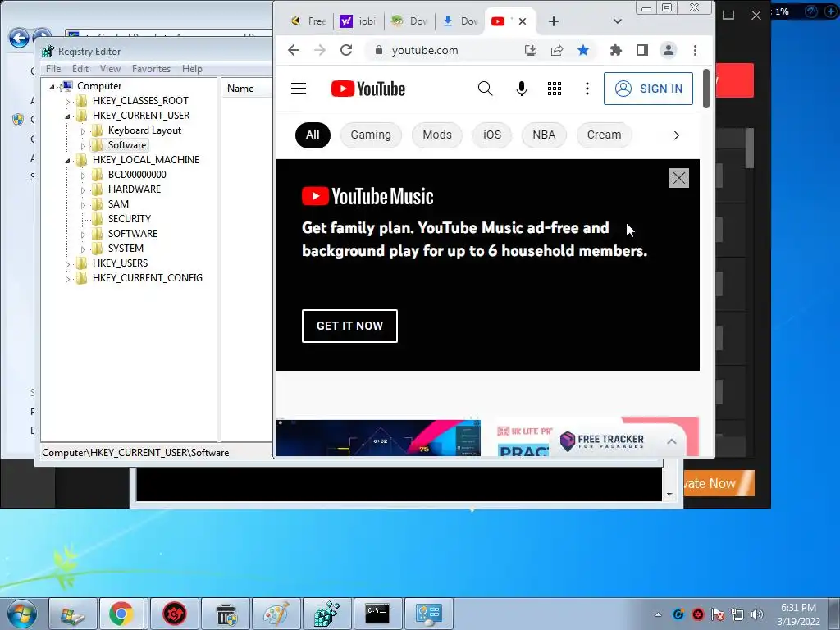Viewport: 840px width, 630px height.
Task: Open the Chrome profile avatar
Action: point(669,50)
